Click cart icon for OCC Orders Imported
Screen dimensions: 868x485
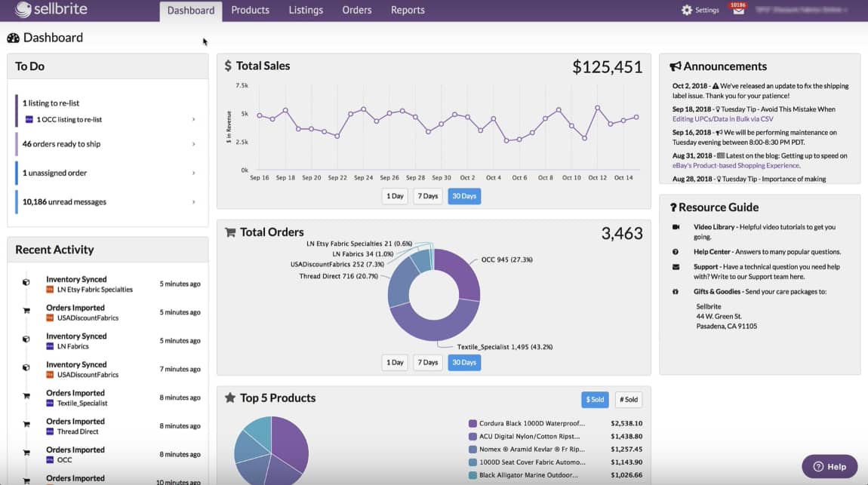click(26, 453)
